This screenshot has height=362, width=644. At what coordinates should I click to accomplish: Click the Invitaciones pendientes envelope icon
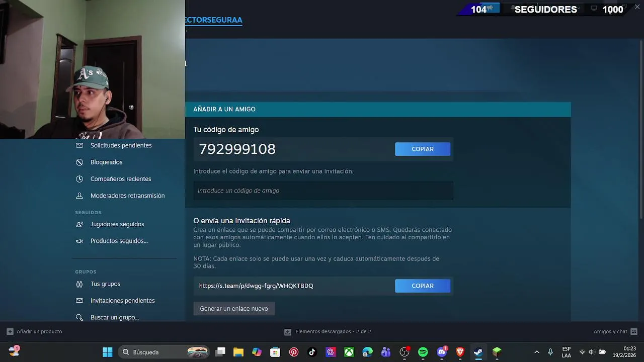[79, 301]
